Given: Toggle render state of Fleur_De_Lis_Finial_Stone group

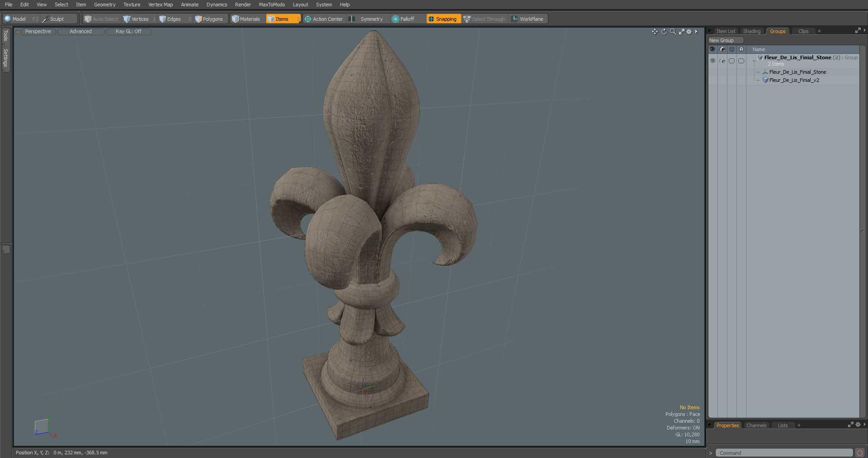Looking at the screenshot, I should click(x=722, y=61).
